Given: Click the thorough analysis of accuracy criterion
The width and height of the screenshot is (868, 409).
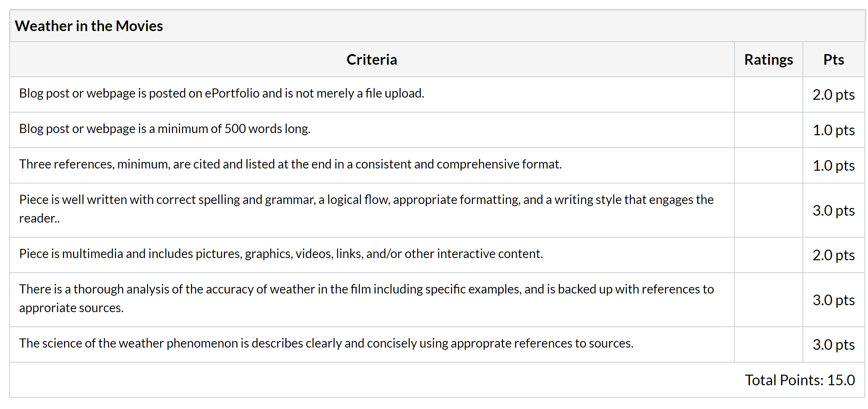Looking at the screenshot, I should click(x=366, y=299).
